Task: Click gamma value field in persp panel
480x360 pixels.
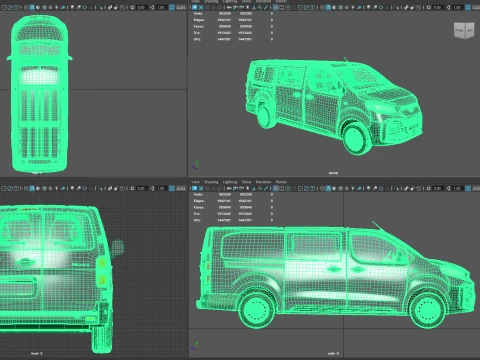Action: point(457,7)
